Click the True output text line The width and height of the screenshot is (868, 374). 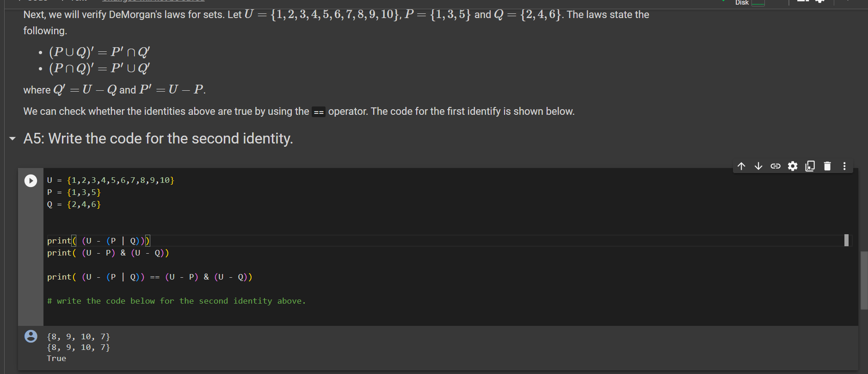[x=56, y=358]
